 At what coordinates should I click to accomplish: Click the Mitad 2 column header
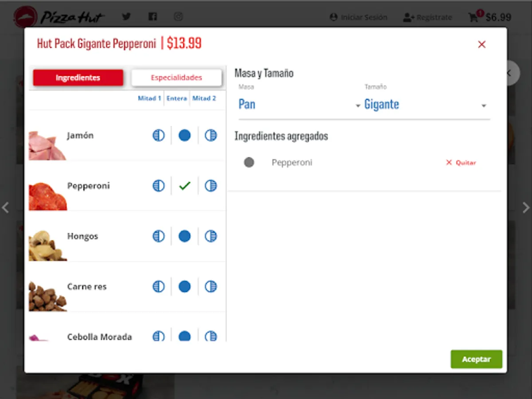tap(204, 98)
